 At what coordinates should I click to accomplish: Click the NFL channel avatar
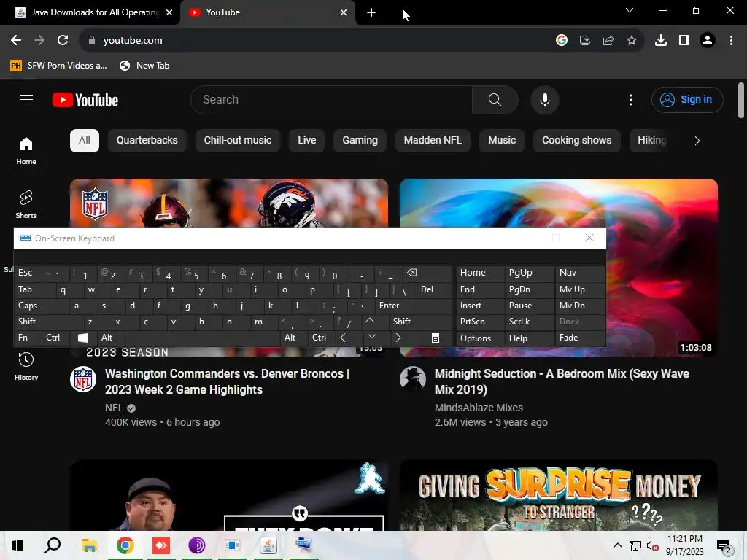[83, 379]
